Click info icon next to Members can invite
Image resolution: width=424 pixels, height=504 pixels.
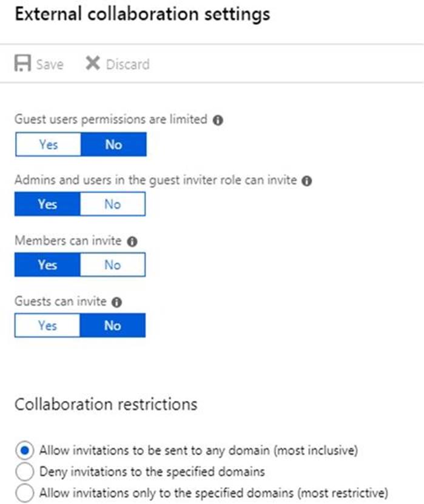(x=133, y=241)
